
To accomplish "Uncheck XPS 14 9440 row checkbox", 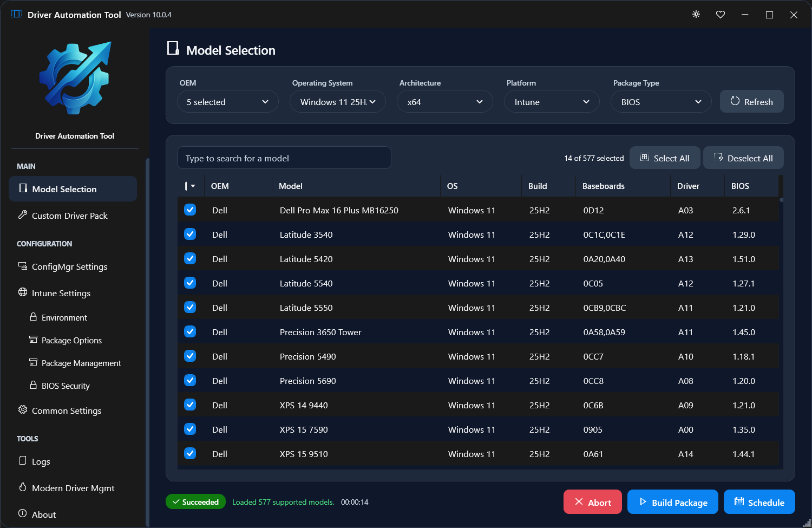I will click(x=190, y=405).
